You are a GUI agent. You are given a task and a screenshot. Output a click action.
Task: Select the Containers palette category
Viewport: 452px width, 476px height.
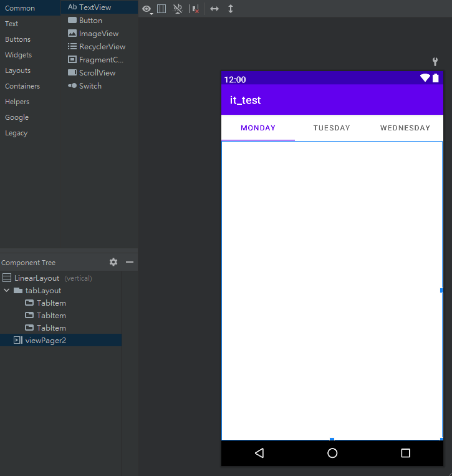click(31, 86)
